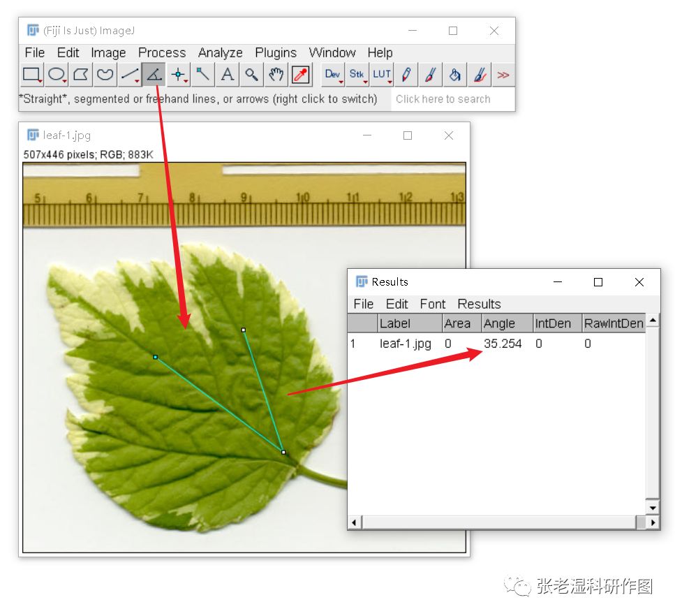
Task: Click the IntDen column header
Action: click(557, 323)
